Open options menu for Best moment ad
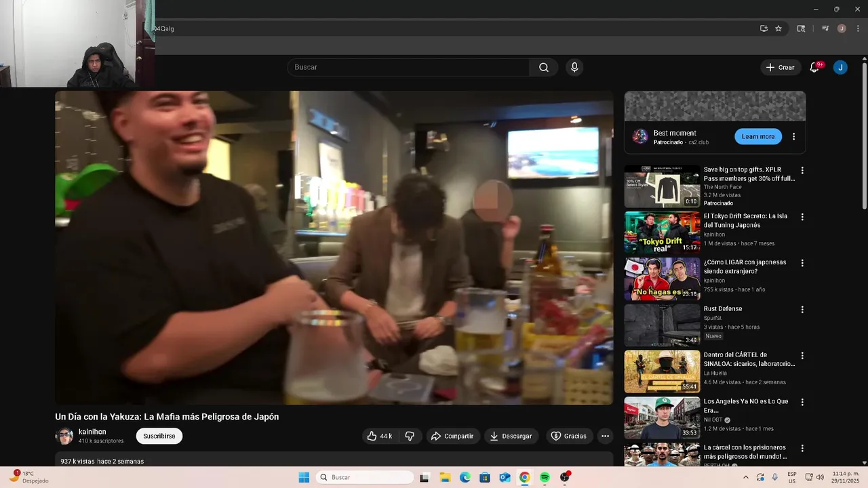Image resolution: width=868 pixels, height=488 pixels. tap(793, 136)
